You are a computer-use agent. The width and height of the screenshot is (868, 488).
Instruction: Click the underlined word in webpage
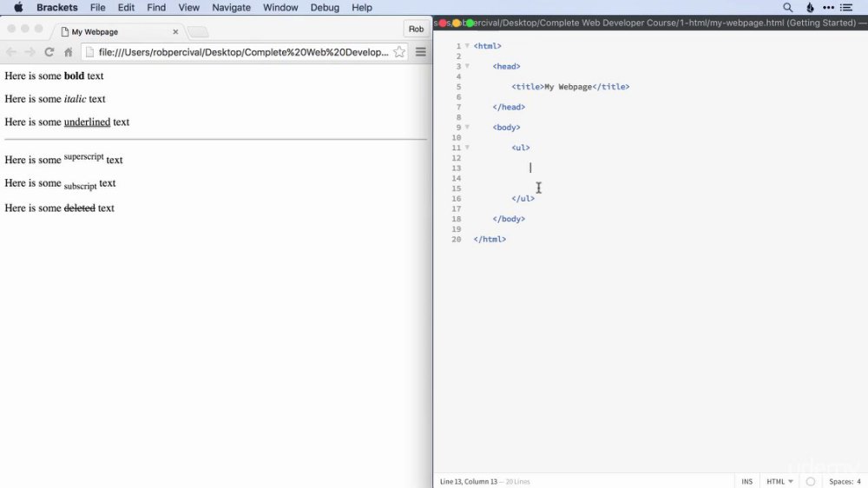[87, 122]
